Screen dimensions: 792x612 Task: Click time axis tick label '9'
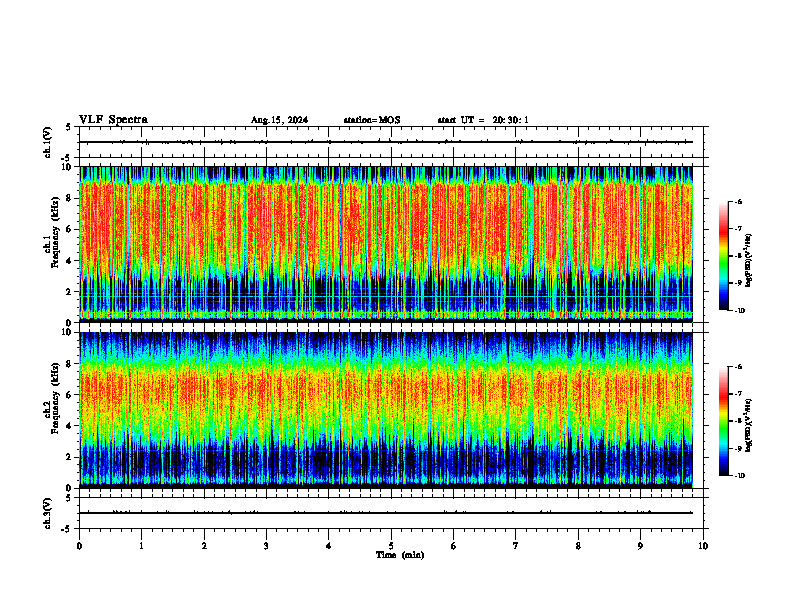tap(640, 546)
